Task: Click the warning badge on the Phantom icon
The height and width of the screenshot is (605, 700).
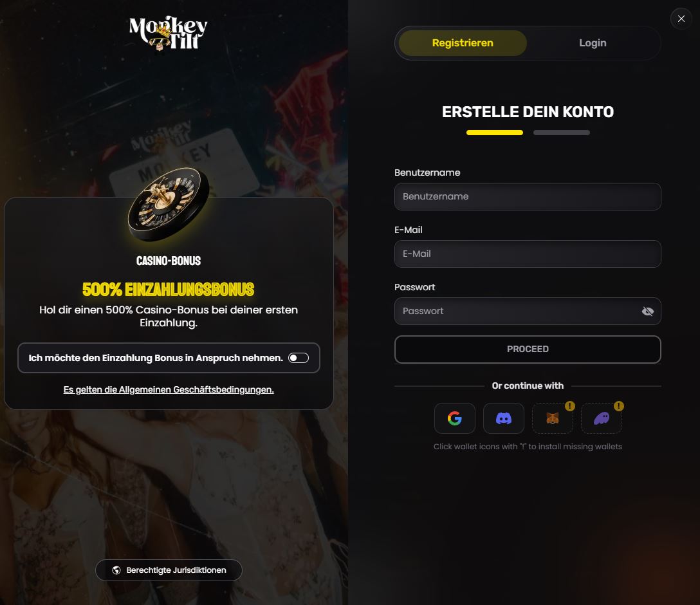Action: click(619, 406)
